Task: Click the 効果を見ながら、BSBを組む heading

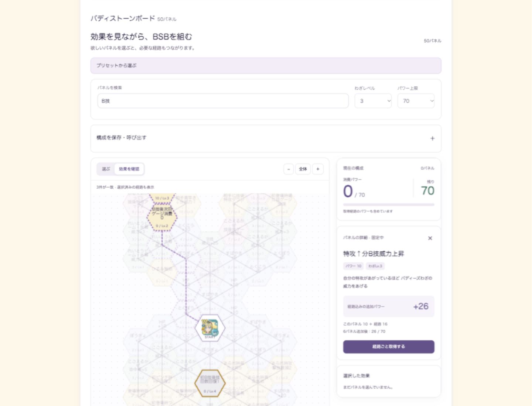Action: [x=141, y=37]
